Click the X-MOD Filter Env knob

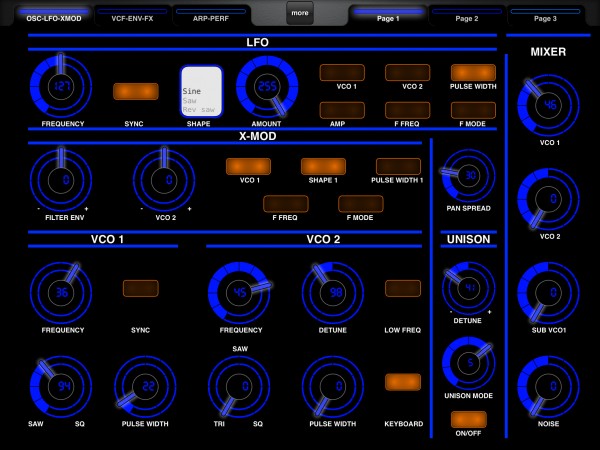(x=61, y=180)
